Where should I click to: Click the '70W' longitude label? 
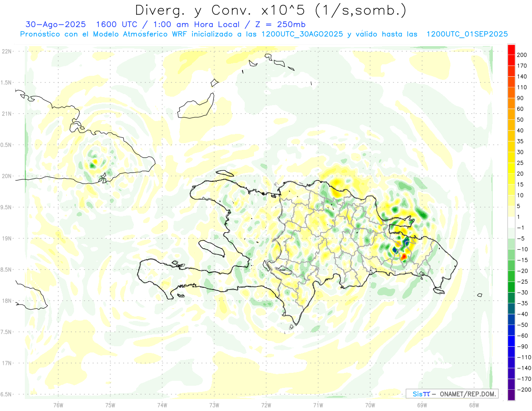(370, 405)
